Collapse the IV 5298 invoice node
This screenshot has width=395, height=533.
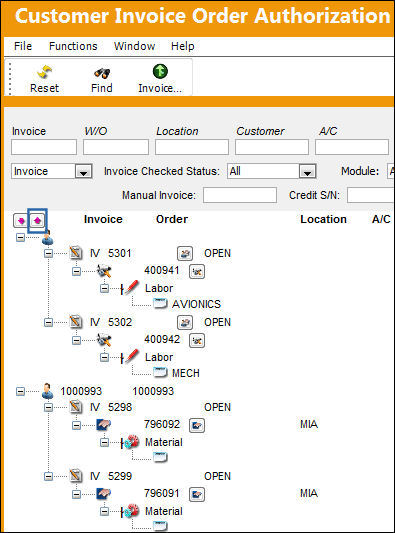tap(49, 407)
